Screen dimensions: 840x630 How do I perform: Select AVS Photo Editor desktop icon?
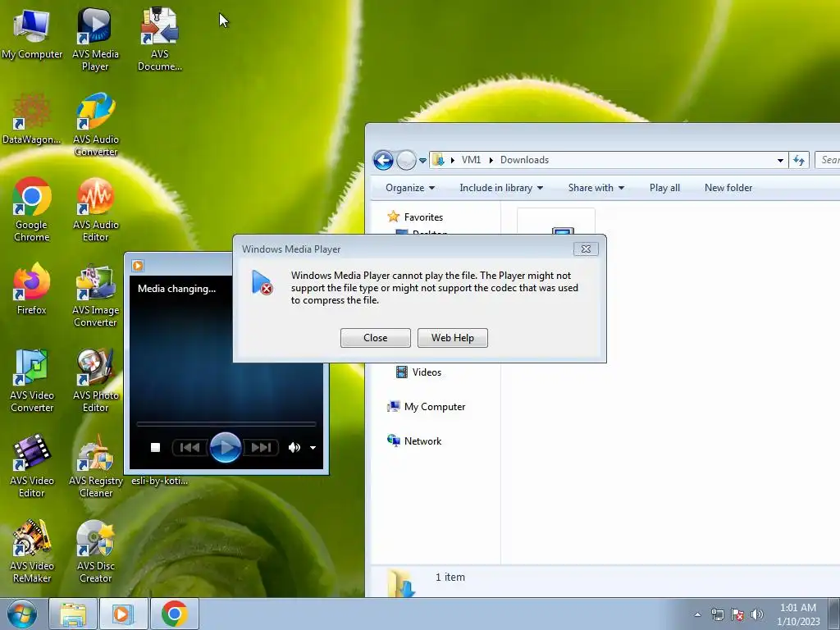point(95,380)
